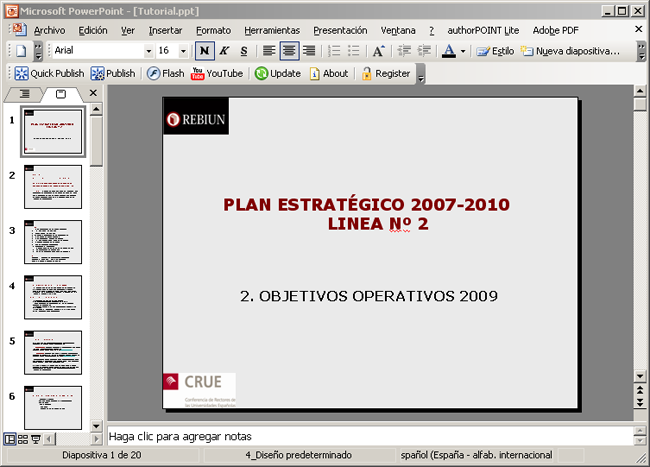Click subtitle 2. OBJETIVOS OPERATIVOS 2009
650x467 pixels.
[x=369, y=296]
